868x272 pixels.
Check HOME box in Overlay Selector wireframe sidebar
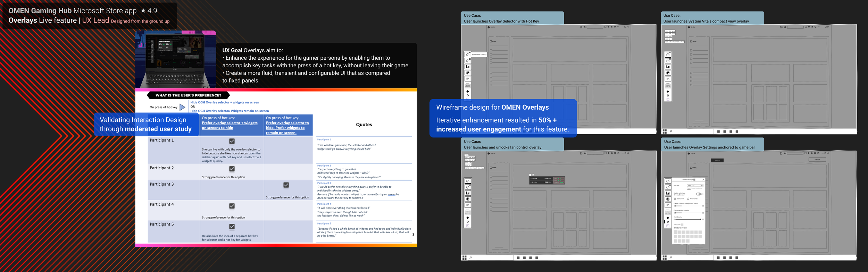point(491,41)
